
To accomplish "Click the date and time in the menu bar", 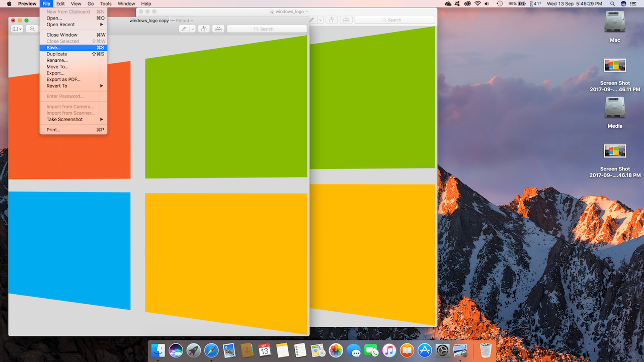I will pyautogui.click(x=575, y=4).
